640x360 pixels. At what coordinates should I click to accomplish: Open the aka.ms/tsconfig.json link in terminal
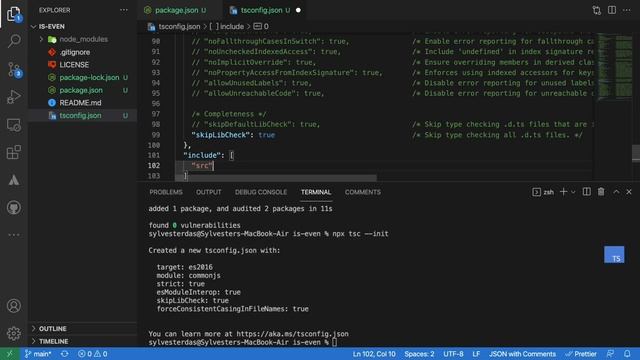click(x=292, y=334)
